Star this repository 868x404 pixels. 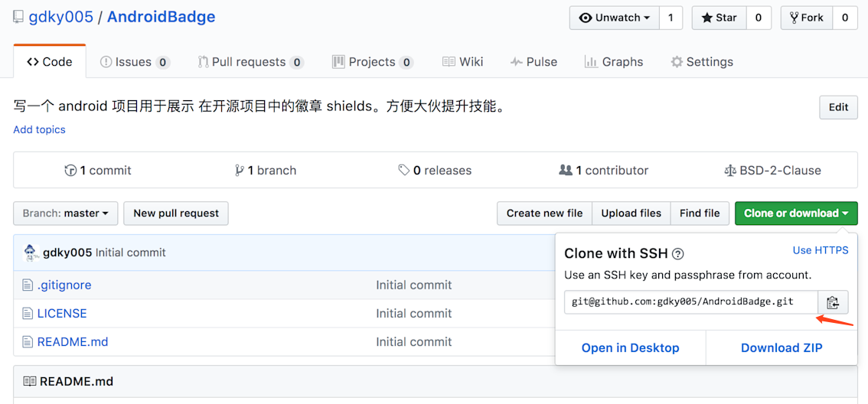point(719,18)
